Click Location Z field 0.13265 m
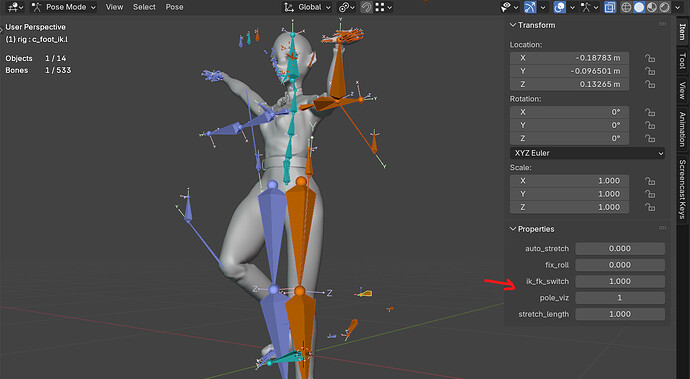The image size is (690, 379). point(569,84)
